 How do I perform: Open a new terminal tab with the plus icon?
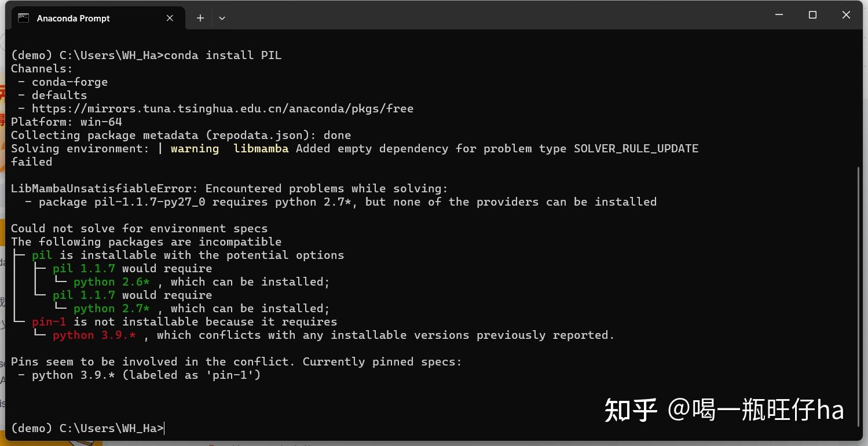(x=200, y=18)
